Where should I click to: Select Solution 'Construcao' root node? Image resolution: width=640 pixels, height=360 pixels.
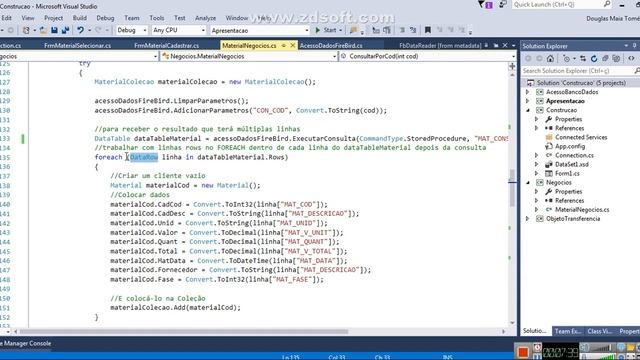(581, 83)
